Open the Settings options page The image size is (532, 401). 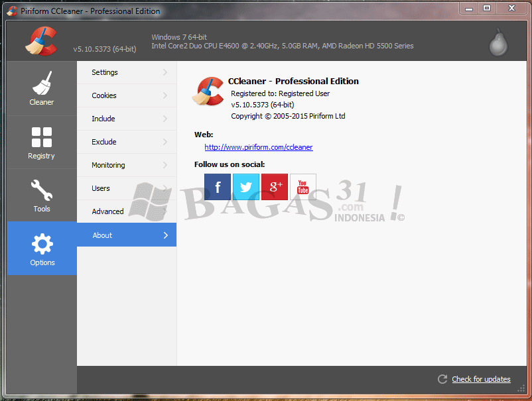point(127,72)
